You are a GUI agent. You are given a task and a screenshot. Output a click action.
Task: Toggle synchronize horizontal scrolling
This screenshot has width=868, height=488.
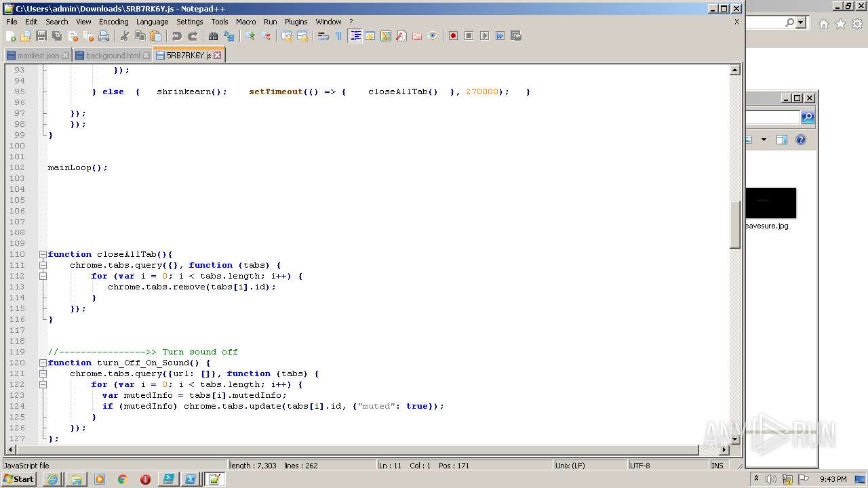click(x=302, y=36)
